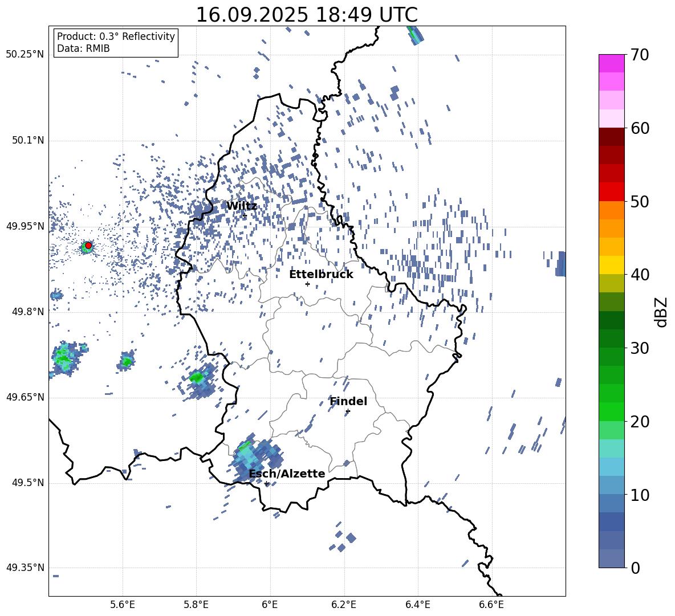Click the Findel station cross marker
Viewport: 675px width, 616px height.
[348, 411]
